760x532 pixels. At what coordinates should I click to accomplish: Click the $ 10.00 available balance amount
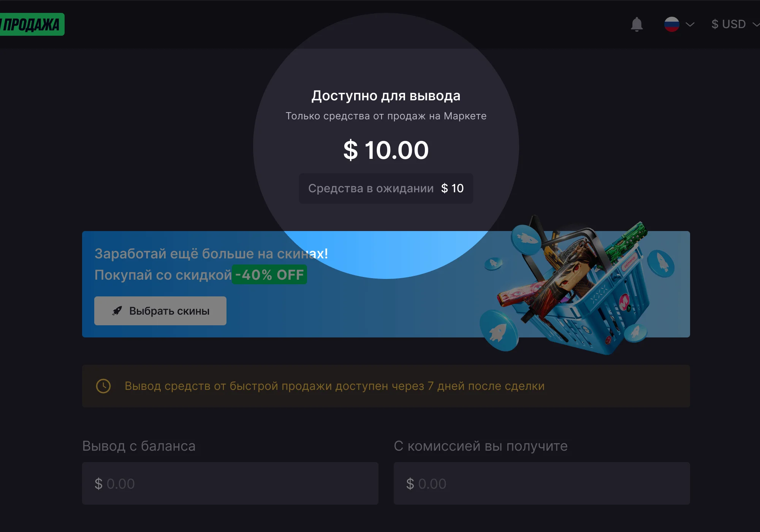pyautogui.click(x=386, y=150)
